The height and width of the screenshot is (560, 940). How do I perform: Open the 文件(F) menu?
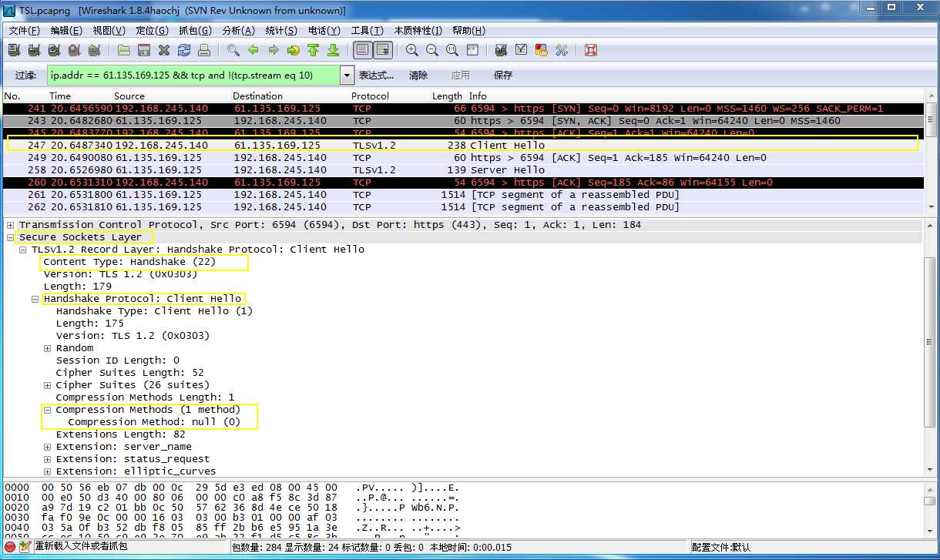tap(25, 31)
